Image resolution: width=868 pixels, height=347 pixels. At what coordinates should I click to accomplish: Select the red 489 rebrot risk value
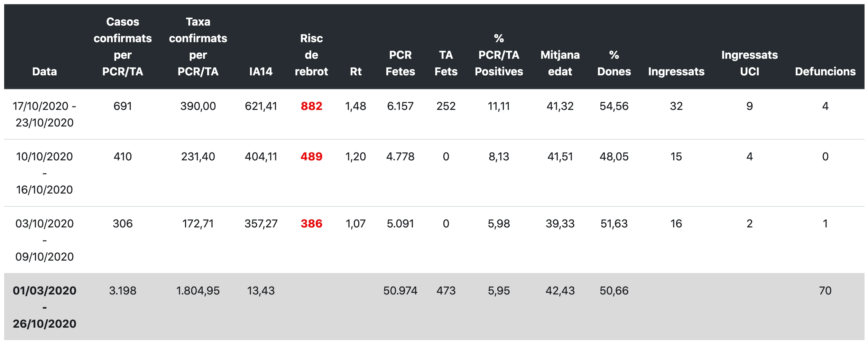[x=311, y=157]
